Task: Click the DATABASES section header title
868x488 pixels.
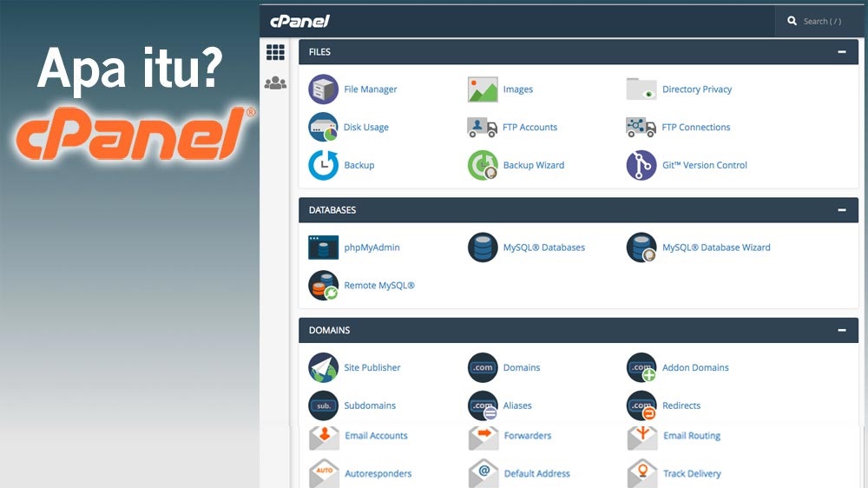Action: click(x=332, y=210)
